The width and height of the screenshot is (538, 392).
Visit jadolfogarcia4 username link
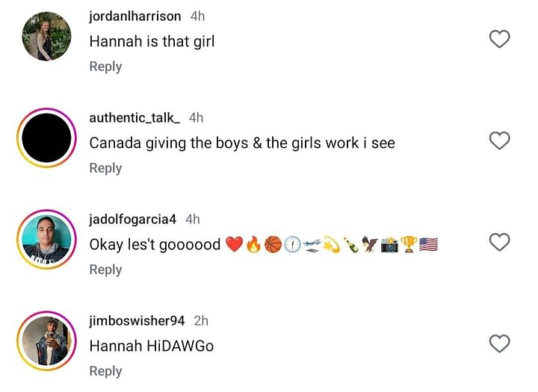tap(132, 220)
